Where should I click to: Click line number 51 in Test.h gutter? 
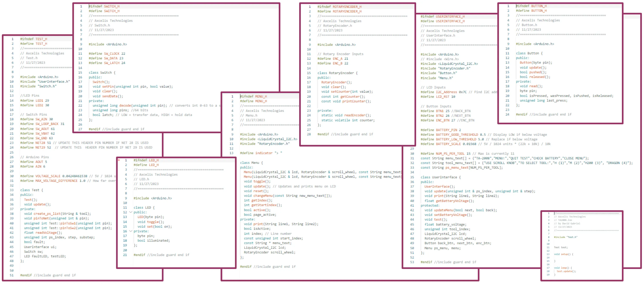click(x=12, y=275)
